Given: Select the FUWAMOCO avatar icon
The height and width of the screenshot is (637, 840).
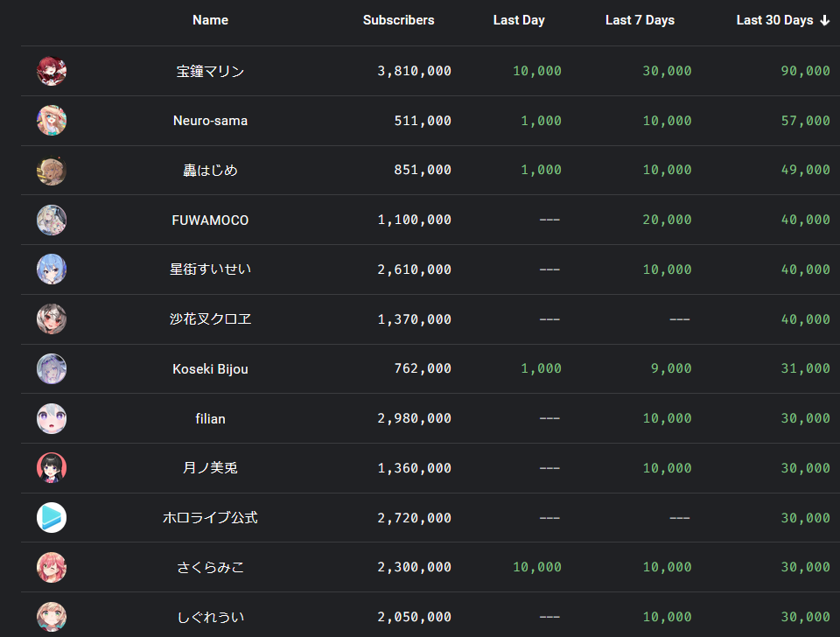Looking at the screenshot, I should 52,220.
